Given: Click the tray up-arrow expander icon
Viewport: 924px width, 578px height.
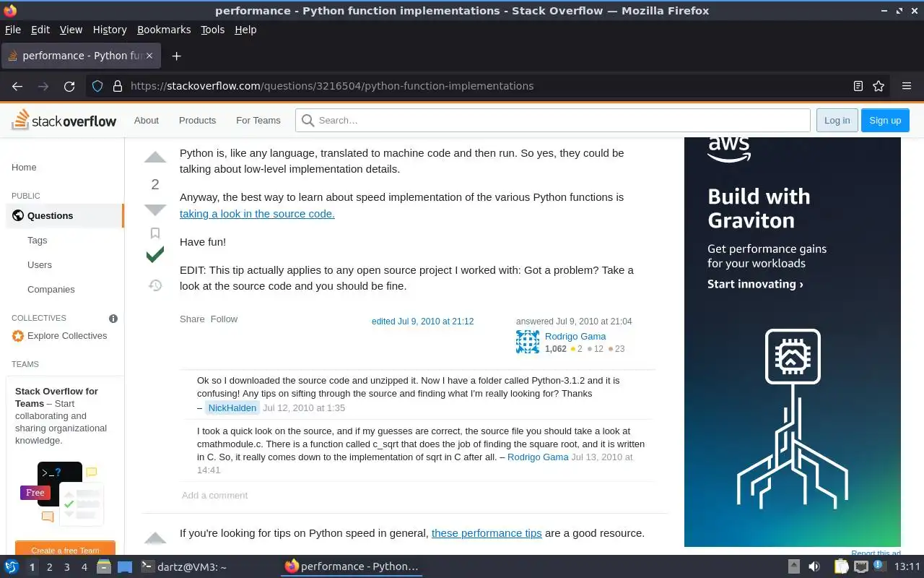Looking at the screenshot, I should click(793, 566).
